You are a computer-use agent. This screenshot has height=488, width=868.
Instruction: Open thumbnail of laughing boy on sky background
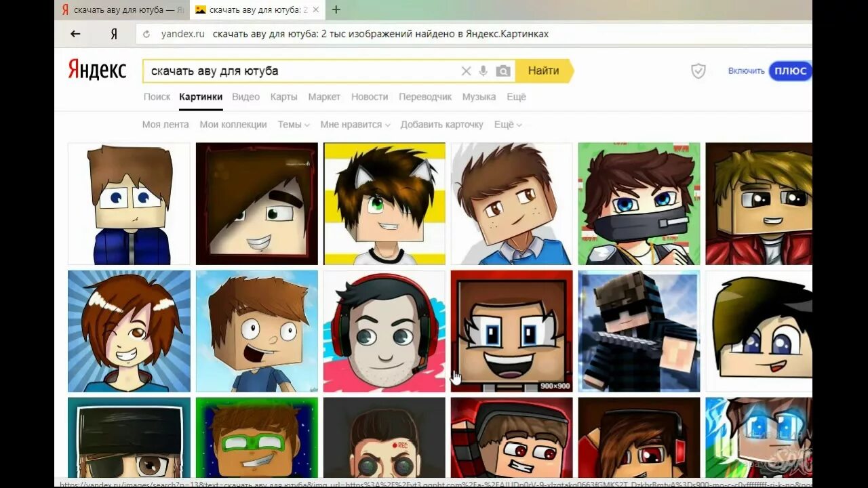click(256, 331)
